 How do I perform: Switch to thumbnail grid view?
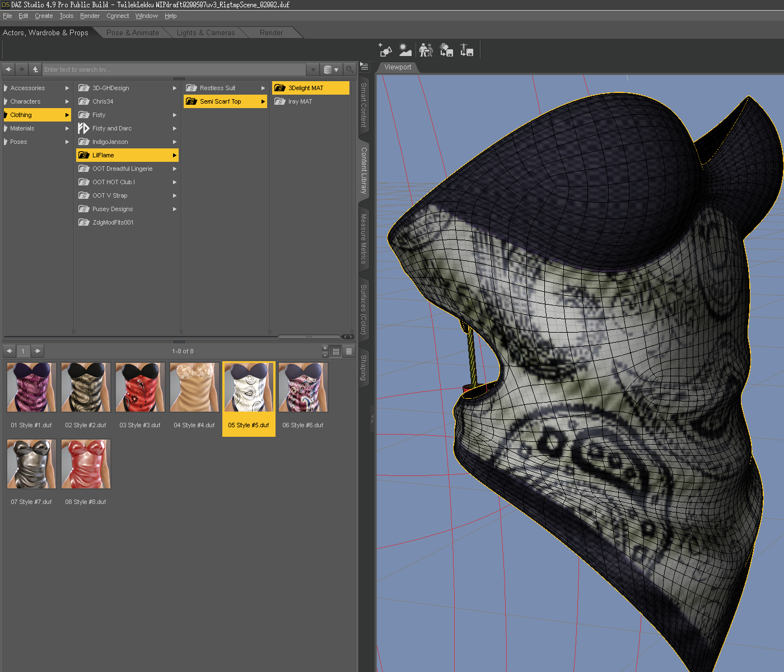[336, 351]
